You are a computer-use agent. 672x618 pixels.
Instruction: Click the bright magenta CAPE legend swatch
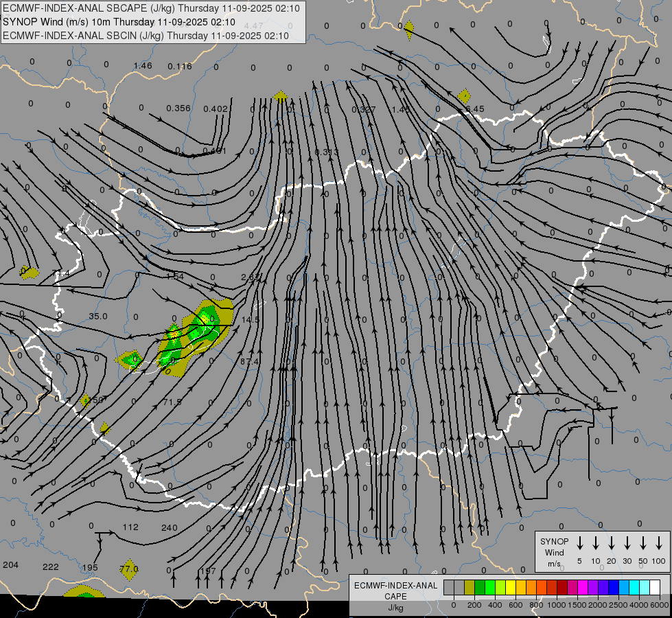pos(583,588)
